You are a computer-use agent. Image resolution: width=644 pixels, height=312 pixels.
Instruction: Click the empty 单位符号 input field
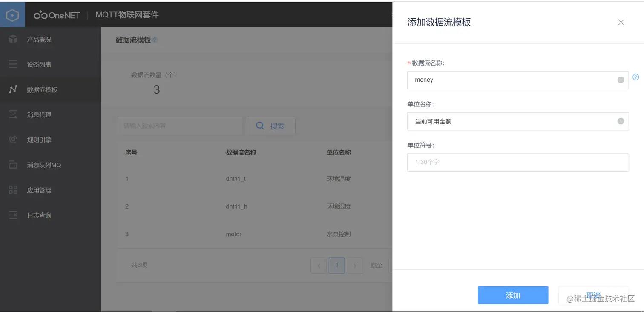518,162
